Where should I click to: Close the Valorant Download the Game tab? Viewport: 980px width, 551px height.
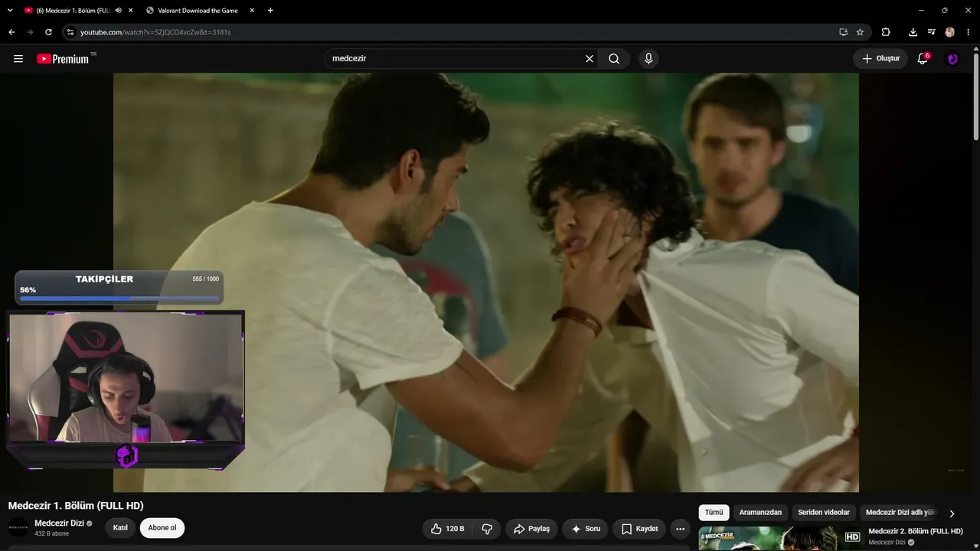tap(252, 11)
